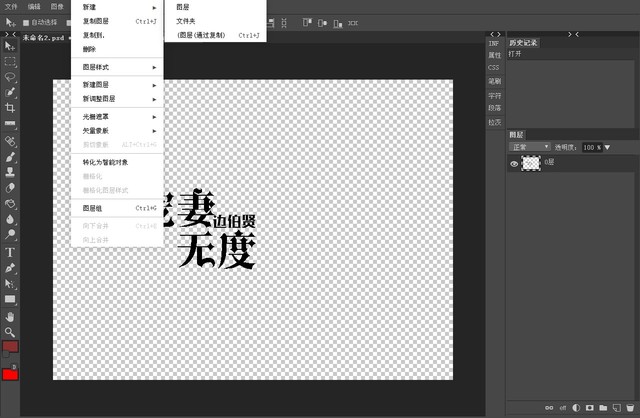Select the 0层 layer thumbnail

click(532, 162)
